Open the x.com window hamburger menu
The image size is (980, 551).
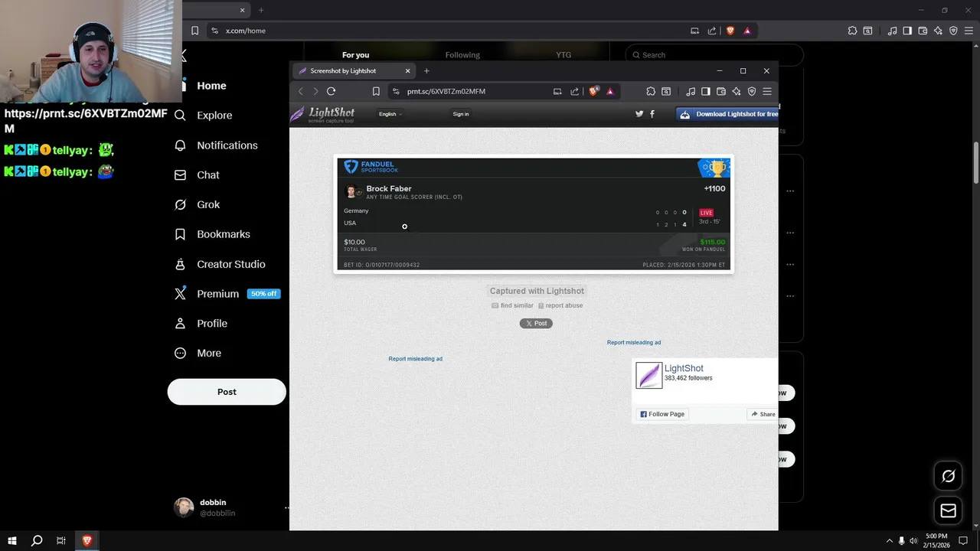click(x=969, y=31)
